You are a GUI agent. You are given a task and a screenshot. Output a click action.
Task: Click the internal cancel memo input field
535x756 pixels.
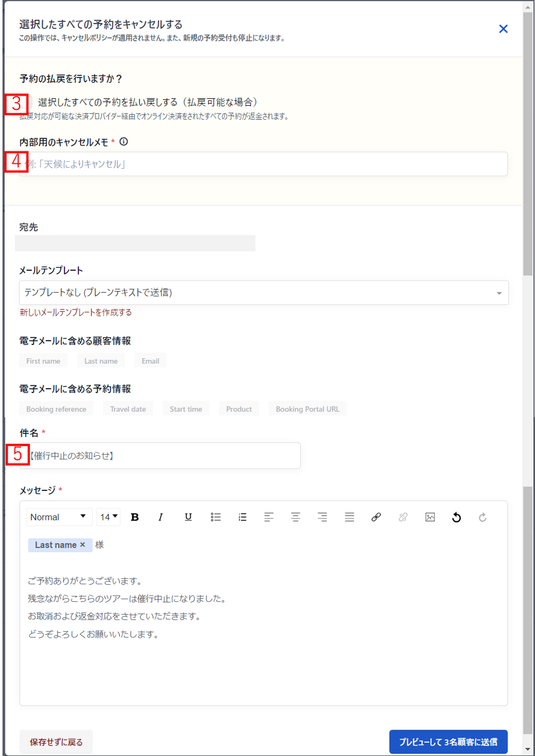coord(264,164)
